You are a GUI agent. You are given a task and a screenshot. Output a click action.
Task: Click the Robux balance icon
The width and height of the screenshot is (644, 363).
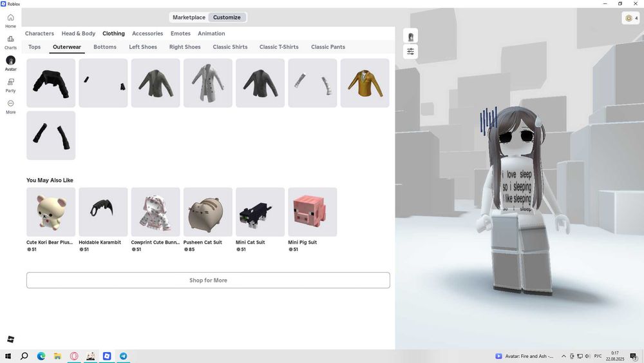coord(629,18)
